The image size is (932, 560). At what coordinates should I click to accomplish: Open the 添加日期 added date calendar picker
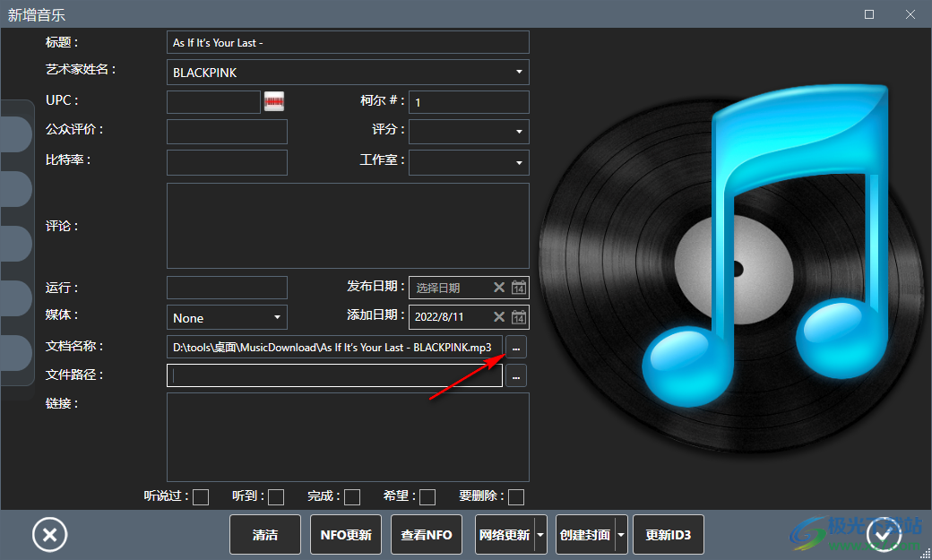coord(520,316)
